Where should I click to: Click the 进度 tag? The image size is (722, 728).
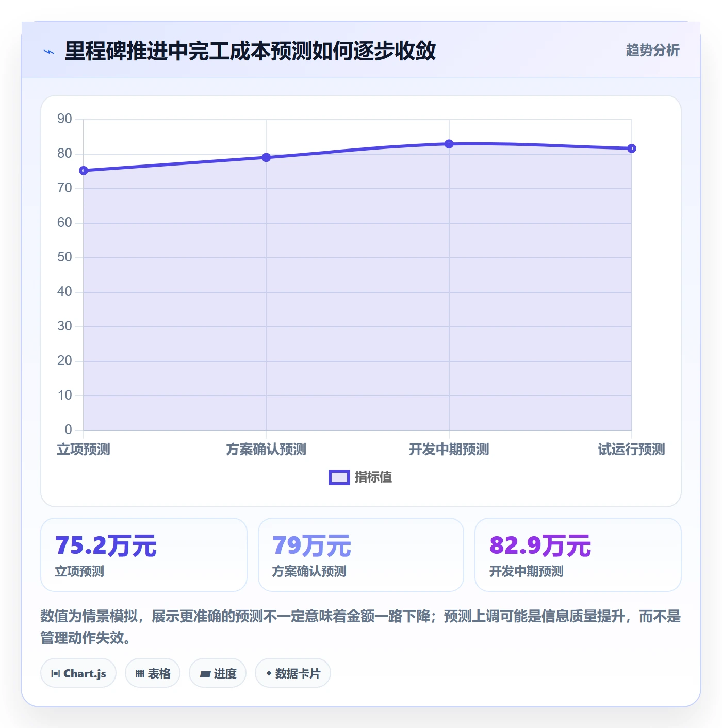(x=218, y=673)
